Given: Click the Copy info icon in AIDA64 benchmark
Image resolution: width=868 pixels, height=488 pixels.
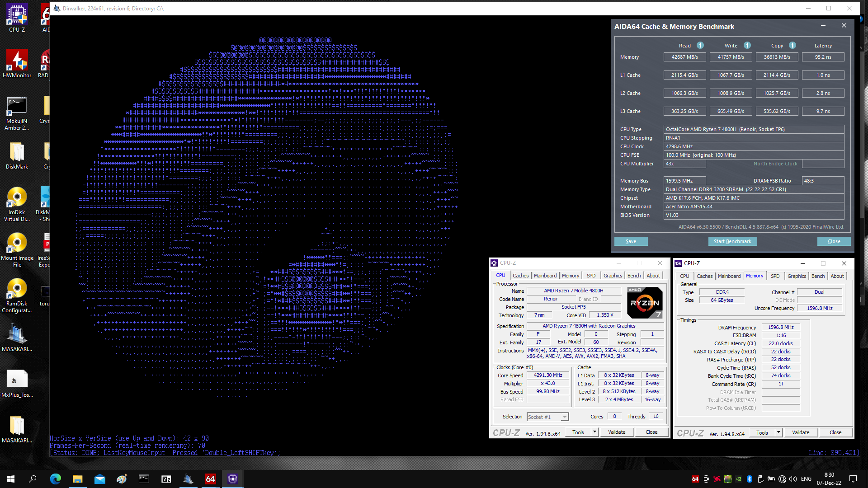Looking at the screenshot, I should 793,45.
